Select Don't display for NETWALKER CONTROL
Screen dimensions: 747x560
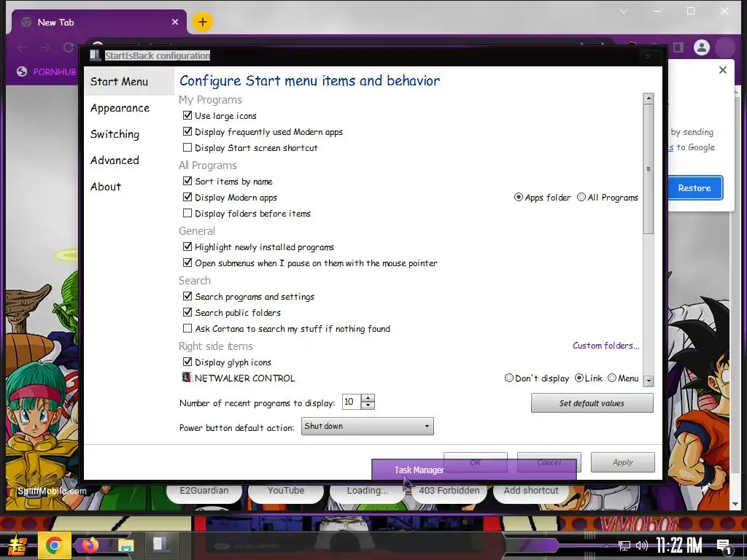[x=508, y=378]
